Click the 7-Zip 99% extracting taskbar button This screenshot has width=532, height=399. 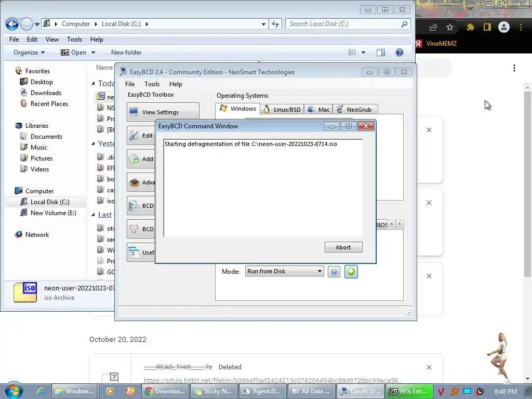(x=409, y=391)
